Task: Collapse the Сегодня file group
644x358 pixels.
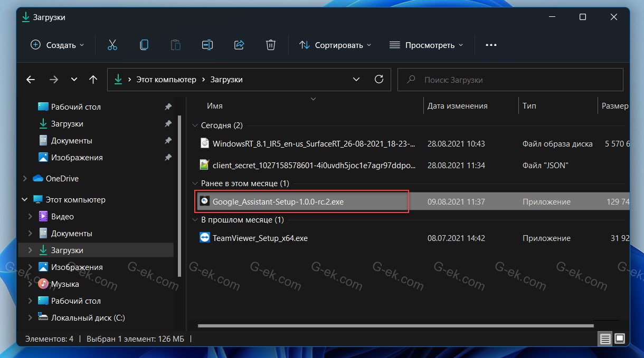Action: pos(195,125)
